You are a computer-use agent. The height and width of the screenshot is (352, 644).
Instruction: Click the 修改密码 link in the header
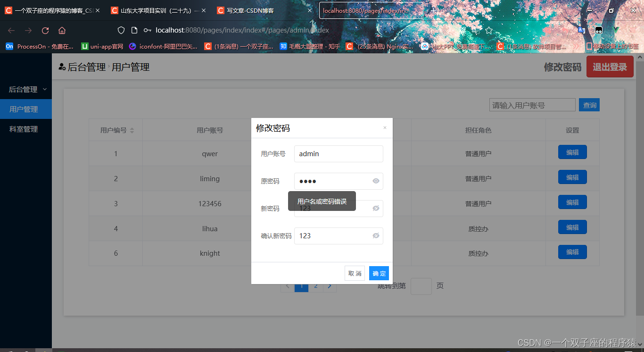click(562, 67)
